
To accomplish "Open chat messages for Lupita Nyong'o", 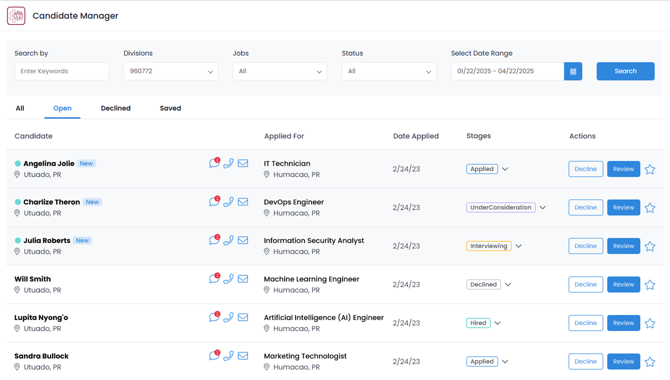I will (214, 317).
